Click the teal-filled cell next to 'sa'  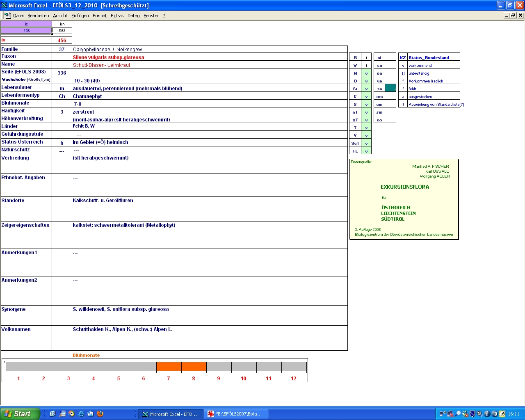tap(390, 88)
